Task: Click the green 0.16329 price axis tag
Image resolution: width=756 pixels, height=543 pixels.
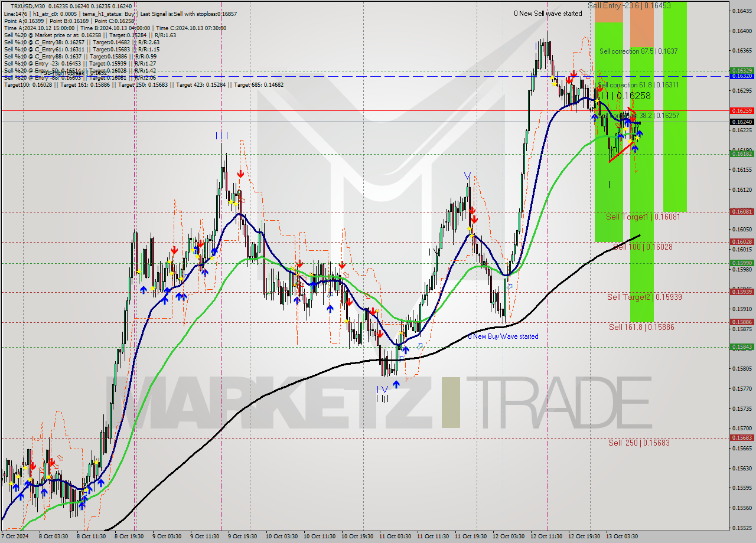Action: click(741, 70)
